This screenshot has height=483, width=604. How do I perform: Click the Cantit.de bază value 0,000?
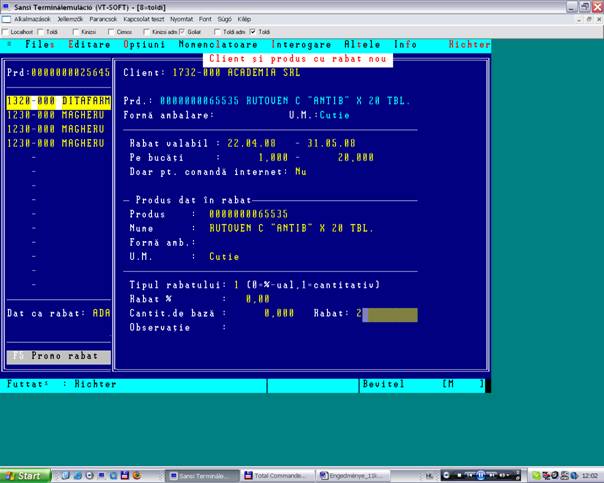point(279,314)
